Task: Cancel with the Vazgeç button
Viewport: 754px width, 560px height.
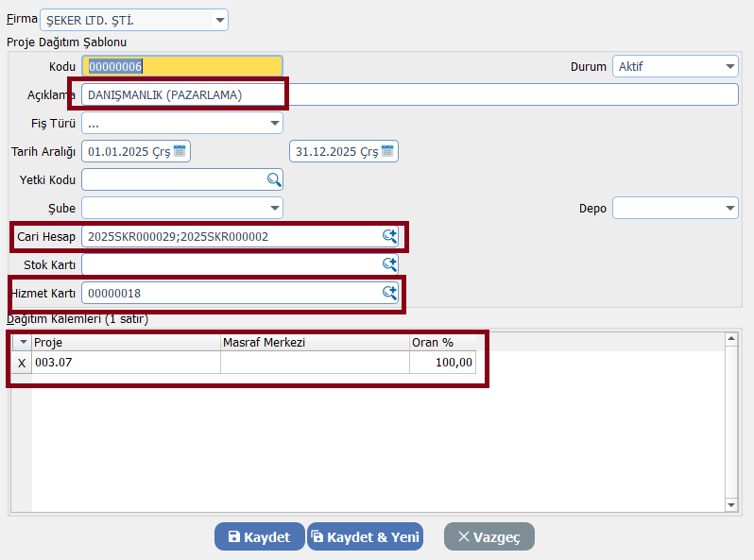Action: [x=488, y=536]
